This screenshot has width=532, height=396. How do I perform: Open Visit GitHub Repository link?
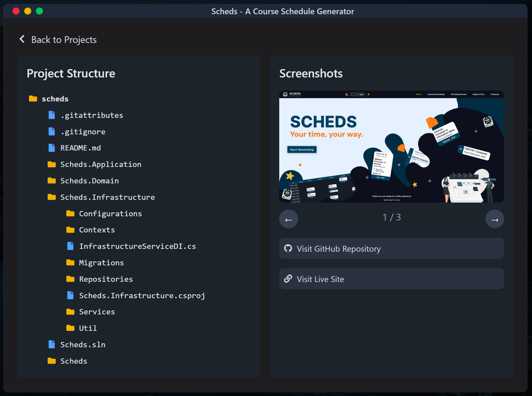pos(392,249)
